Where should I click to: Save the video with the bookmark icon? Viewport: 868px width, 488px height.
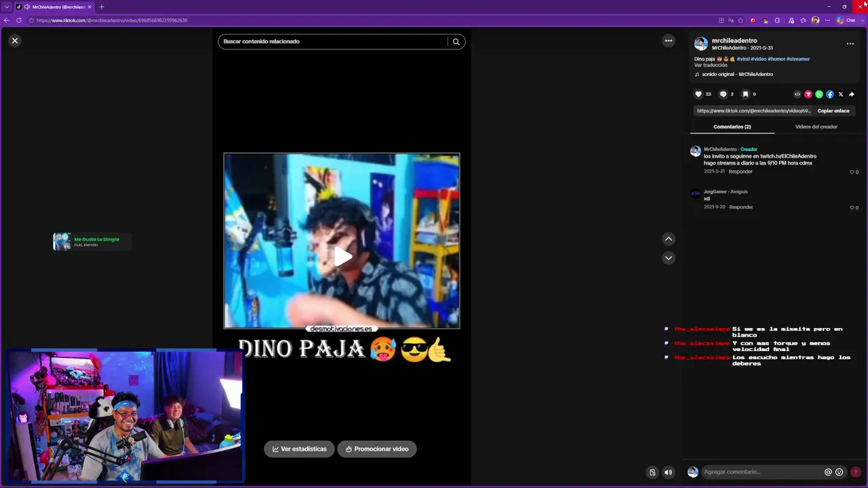(745, 94)
